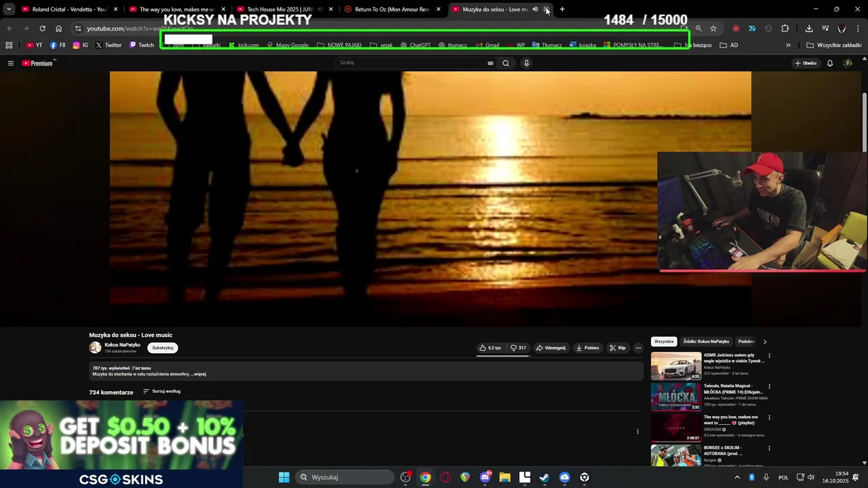The height and width of the screenshot is (488, 868).
Task: Open Chrome downloads tray
Action: [809, 28]
